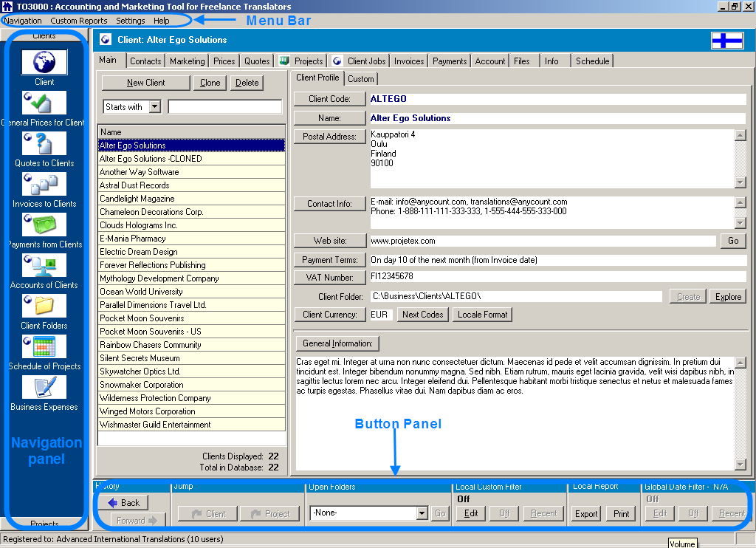Viewport: 756px width, 548px height.
Task: Switch to the Contacts tab
Action: pos(145,61)
